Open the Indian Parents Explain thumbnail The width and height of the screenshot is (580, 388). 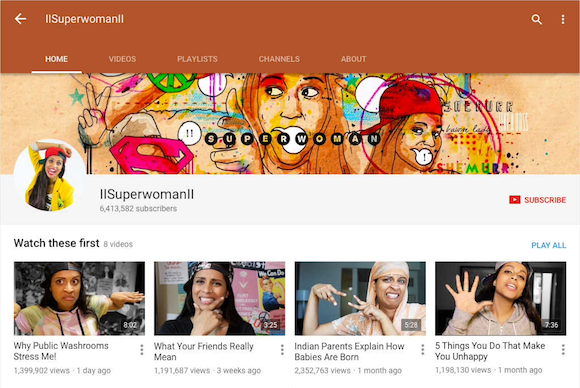tap(360, 298)
